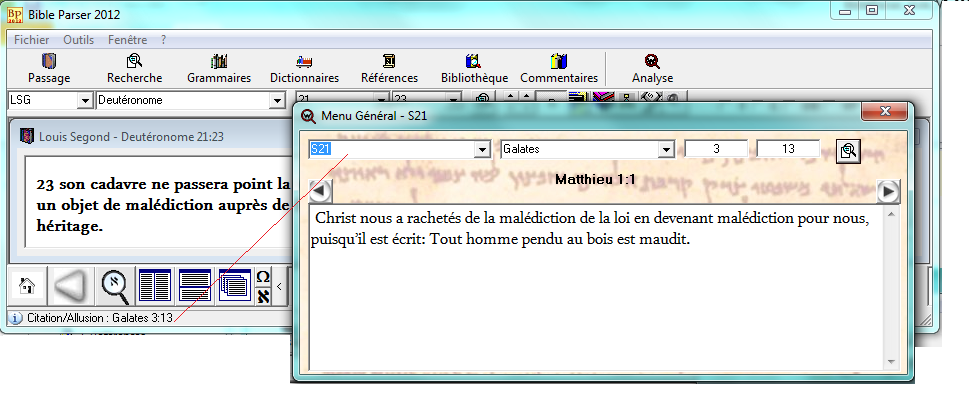Arrange windows stacked horizontally
The image size is (969, 393).
[x=195, y=286]
